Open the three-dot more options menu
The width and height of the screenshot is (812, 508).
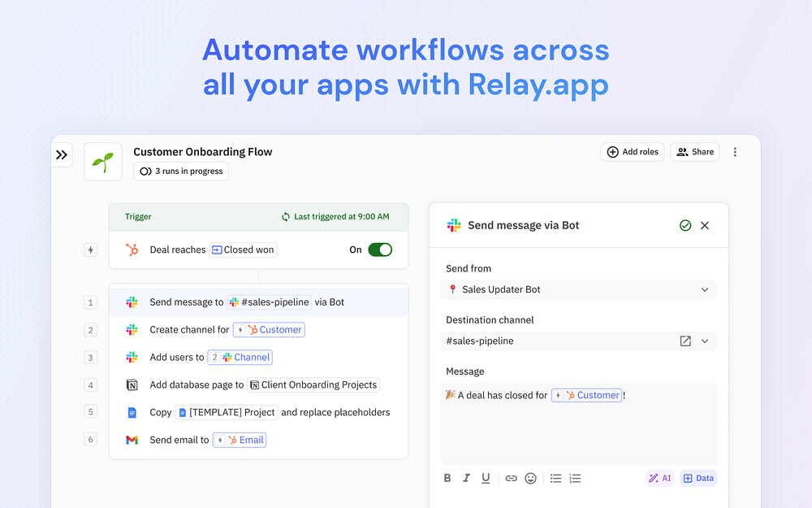[x=735, y=152]
